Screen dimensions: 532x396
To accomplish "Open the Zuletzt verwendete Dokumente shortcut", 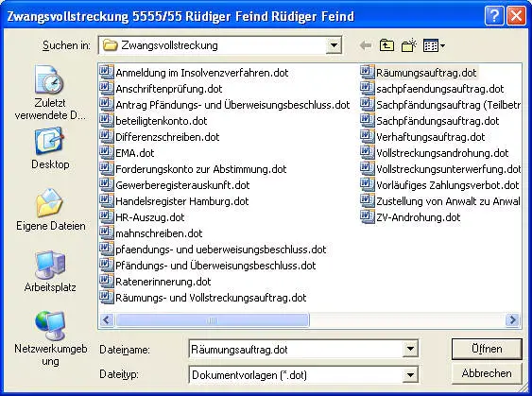I will [x=49, y=93].
